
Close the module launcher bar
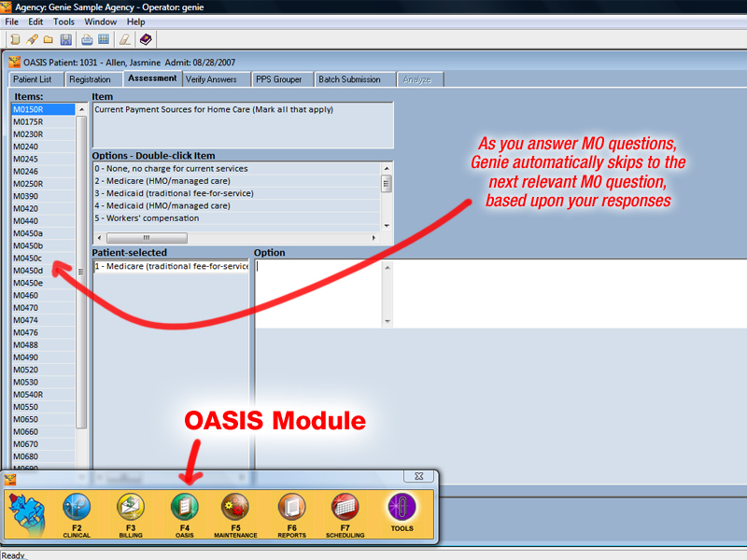point(418,476)
